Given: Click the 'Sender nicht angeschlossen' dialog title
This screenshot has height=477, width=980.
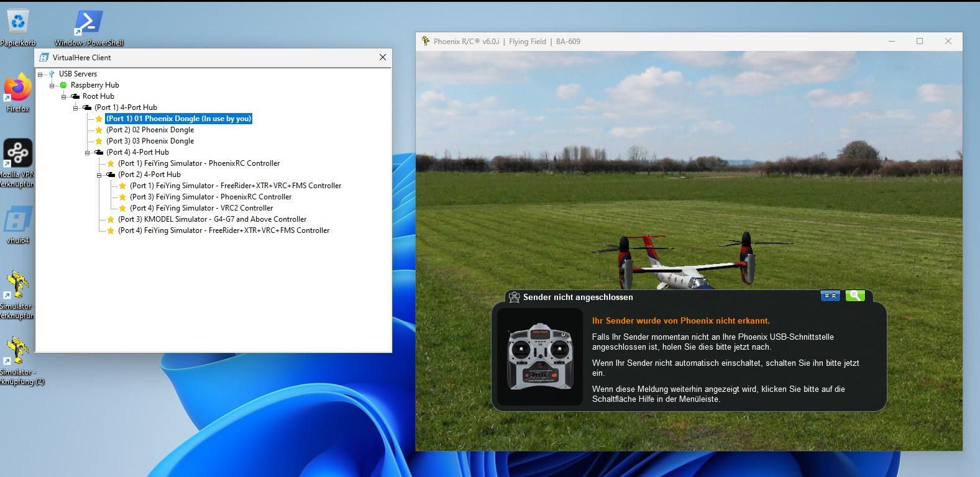Looking at the screenshot, I should pyautogui.click(x=578, y=298).
